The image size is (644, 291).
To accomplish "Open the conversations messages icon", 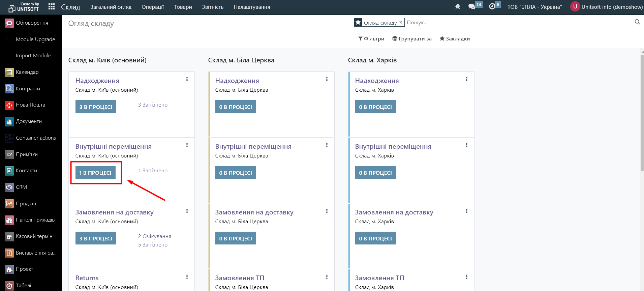I will [x=472, y=7].
